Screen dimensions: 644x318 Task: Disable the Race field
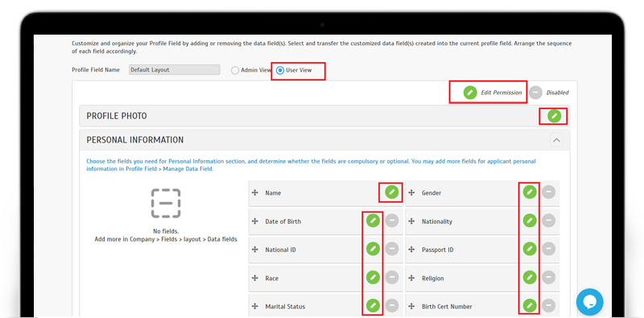click(392, 277)
